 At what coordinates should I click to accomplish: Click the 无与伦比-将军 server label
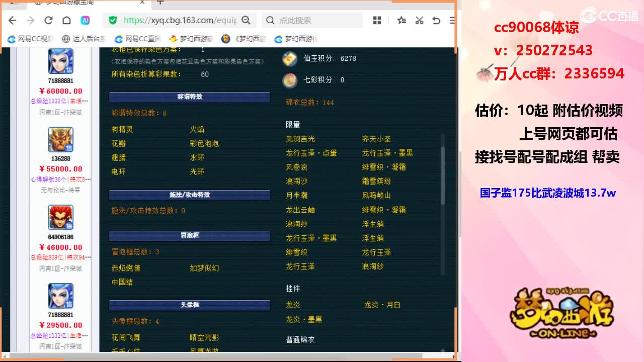(x=60, y=190)
